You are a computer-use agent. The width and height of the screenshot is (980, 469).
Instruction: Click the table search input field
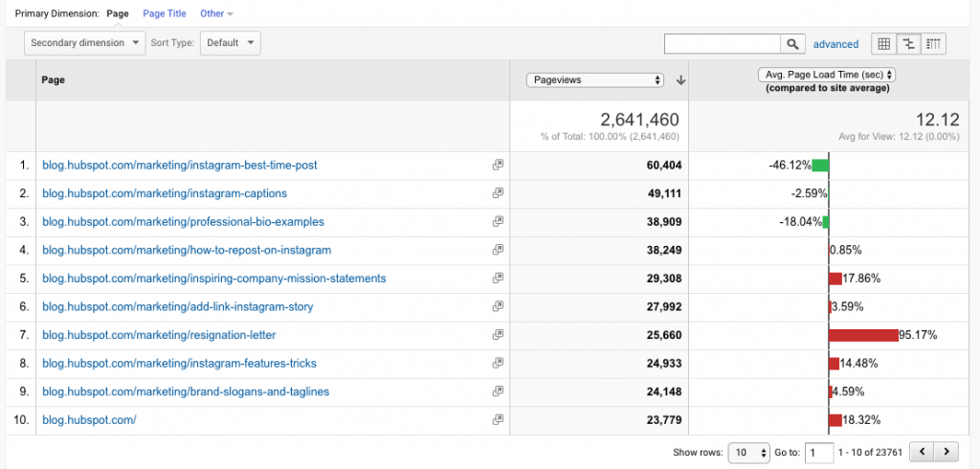(x=723, y=44)
